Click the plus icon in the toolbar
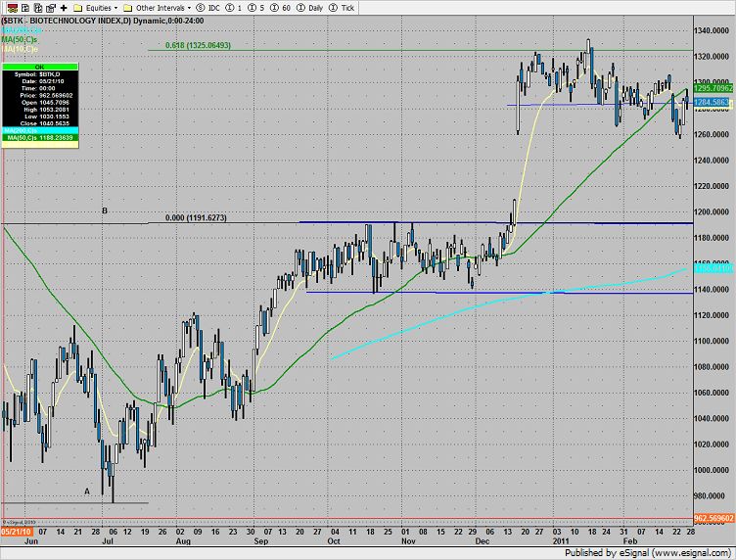The width and height of the screenshot is (736, 560). 64,8
